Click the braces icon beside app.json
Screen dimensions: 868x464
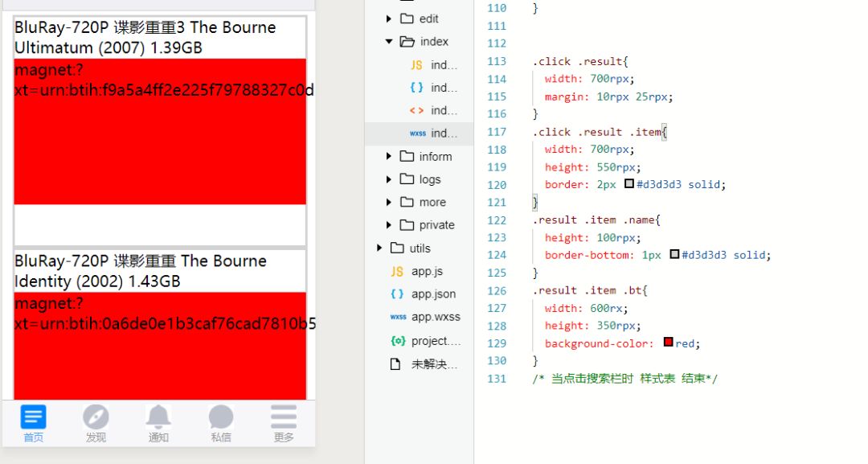pyautogui.click(x=397, y=294)
